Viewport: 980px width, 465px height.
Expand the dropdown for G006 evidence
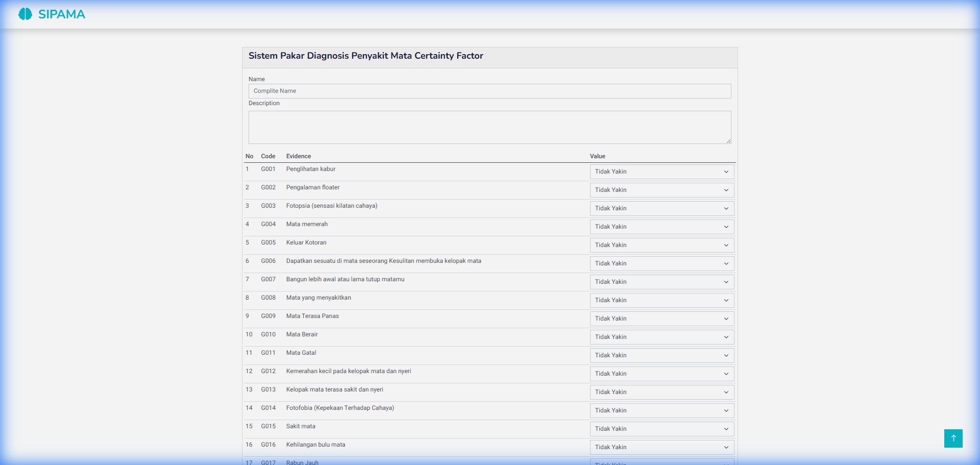tap(661, 263)
